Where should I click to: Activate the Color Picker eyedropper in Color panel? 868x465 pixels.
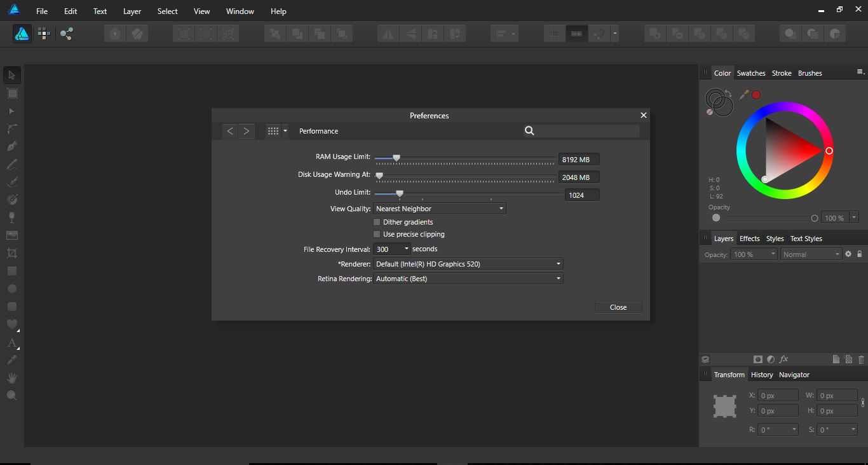[x=743, y=94]
